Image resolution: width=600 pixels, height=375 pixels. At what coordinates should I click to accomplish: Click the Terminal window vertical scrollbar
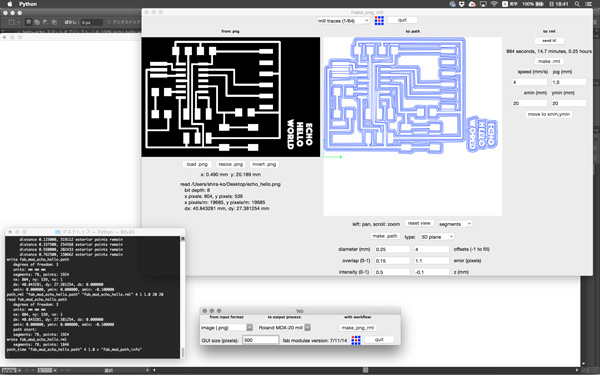tap(183, 297)
